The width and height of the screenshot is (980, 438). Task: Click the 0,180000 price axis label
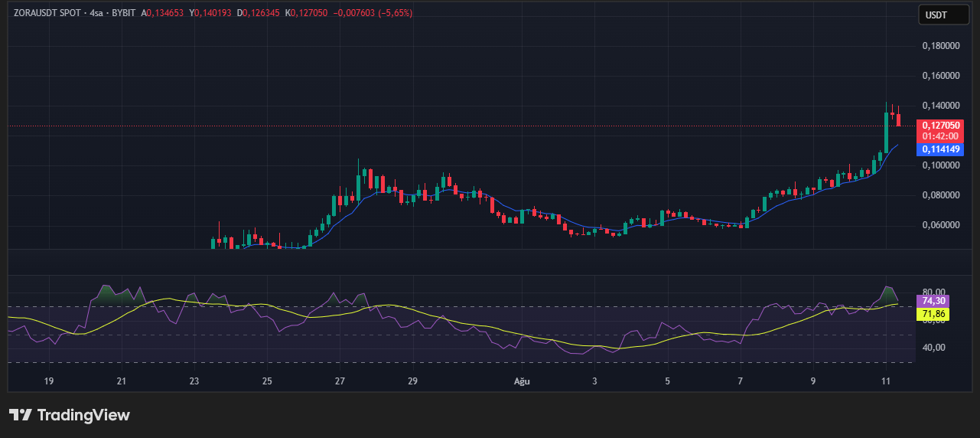[941, 46]
